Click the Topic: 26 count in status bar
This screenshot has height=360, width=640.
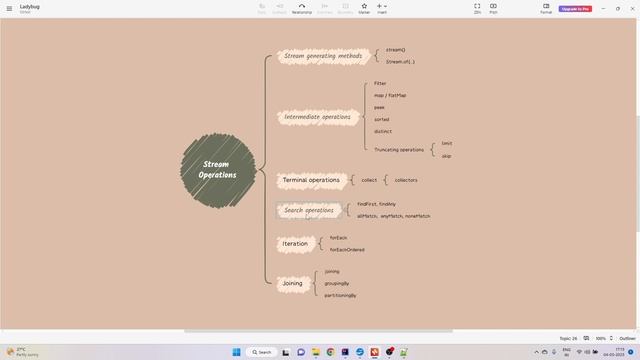pyautogui.click(x=568, y=338)
